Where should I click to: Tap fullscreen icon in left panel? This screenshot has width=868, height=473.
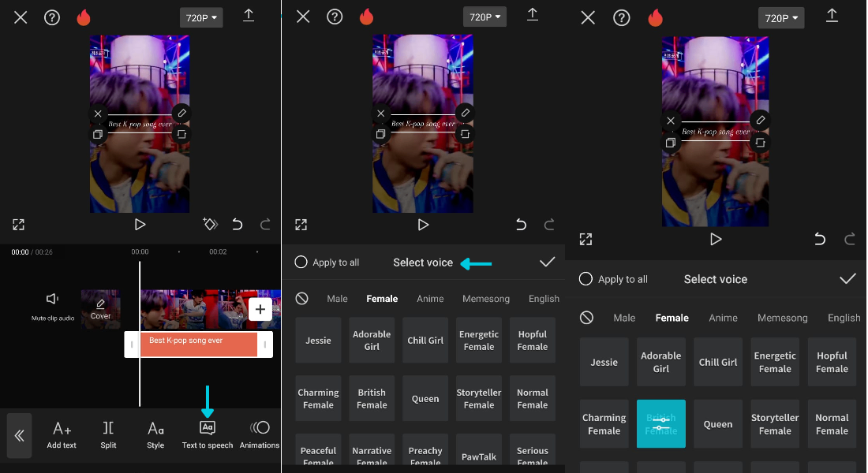pyautogui.click(x=18, y=225)
